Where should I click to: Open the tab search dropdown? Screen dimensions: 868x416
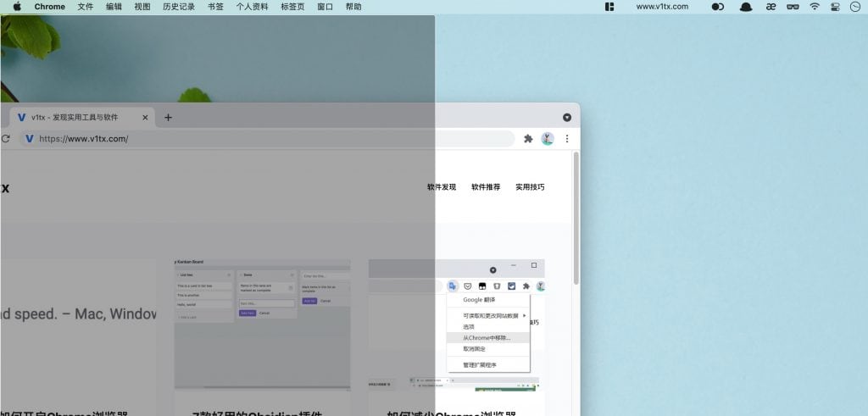point(567,117)
